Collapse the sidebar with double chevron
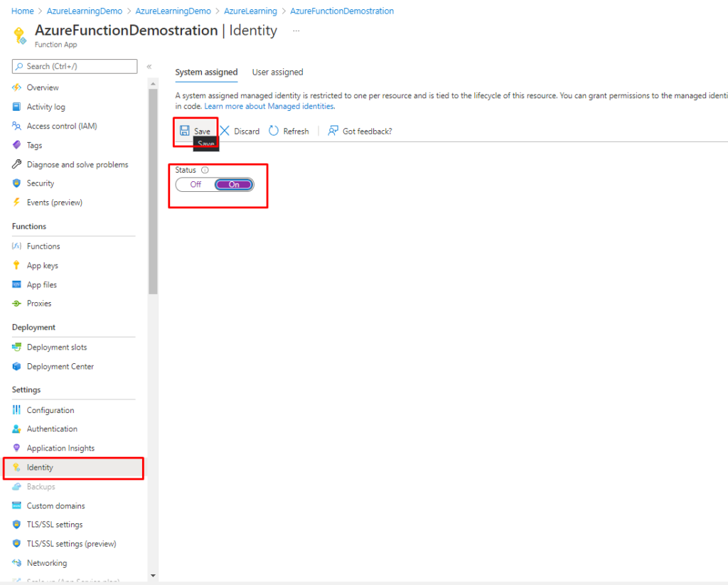The image size is (728, 585). [x=149, y=66]
